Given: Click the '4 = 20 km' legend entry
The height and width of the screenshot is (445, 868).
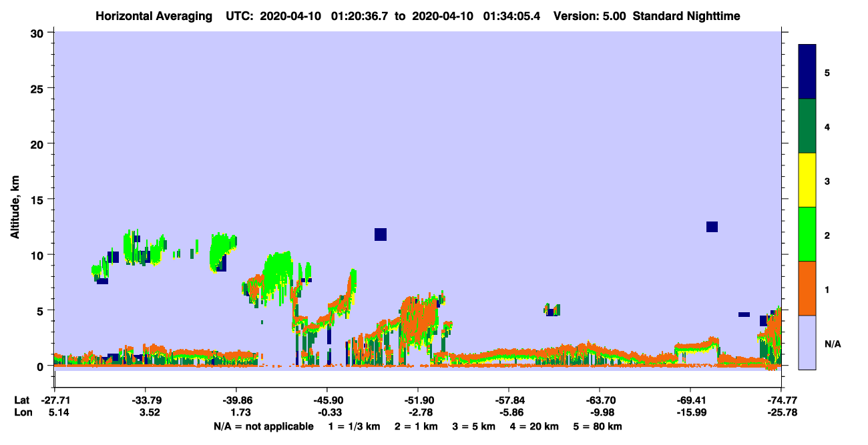Looking at the screenshot, I should [535, 426].
